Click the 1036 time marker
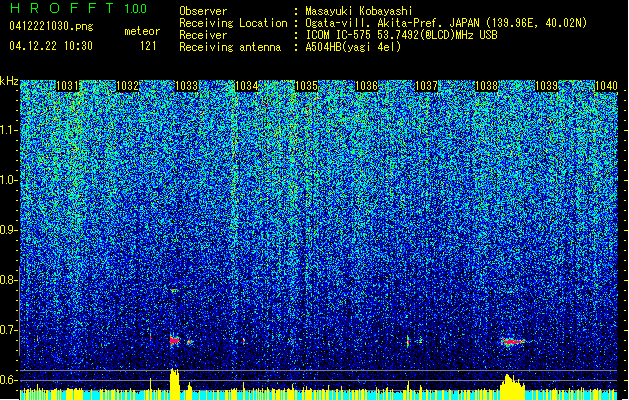629x400 pixels. (x=367, y=86)
